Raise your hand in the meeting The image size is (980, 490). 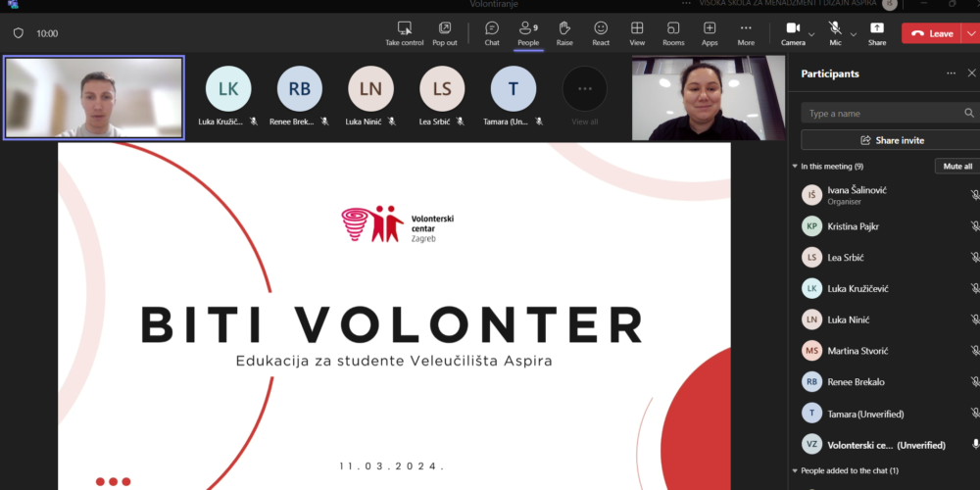pos(564,32)
